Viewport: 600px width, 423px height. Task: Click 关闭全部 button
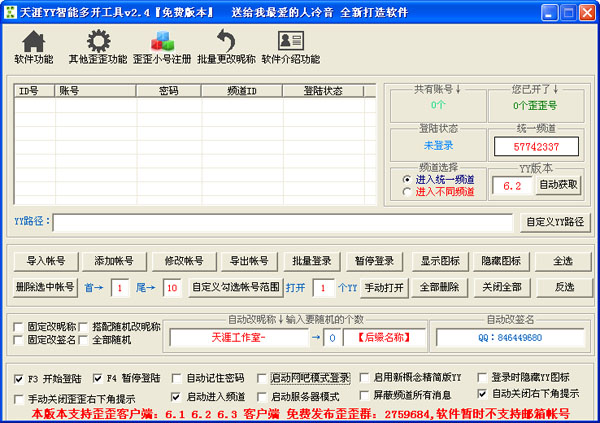coord(502,287)
